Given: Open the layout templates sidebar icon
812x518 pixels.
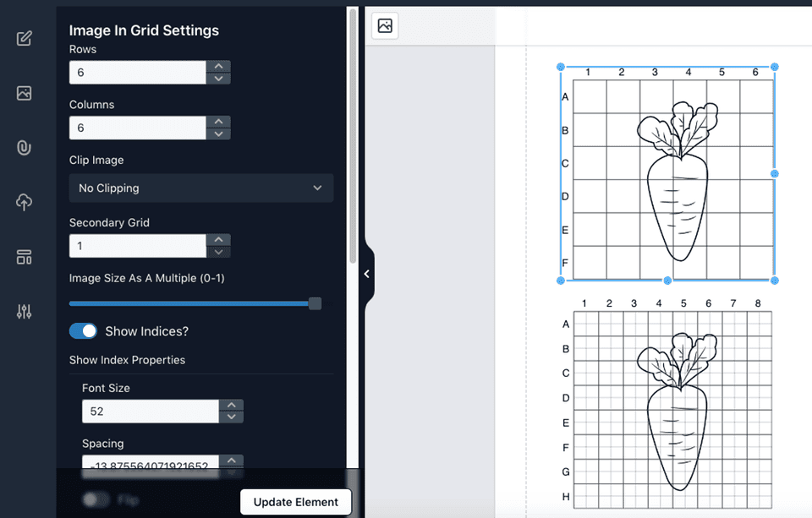Looking at the screenshot, I should (x=24, y=257).
